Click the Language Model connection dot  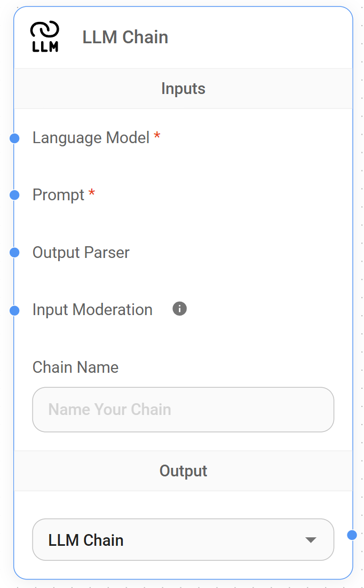coord(13,138)
